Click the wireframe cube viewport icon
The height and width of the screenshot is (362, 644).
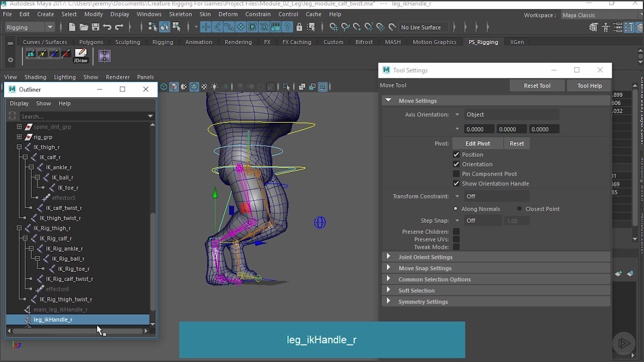pos(164,86)
